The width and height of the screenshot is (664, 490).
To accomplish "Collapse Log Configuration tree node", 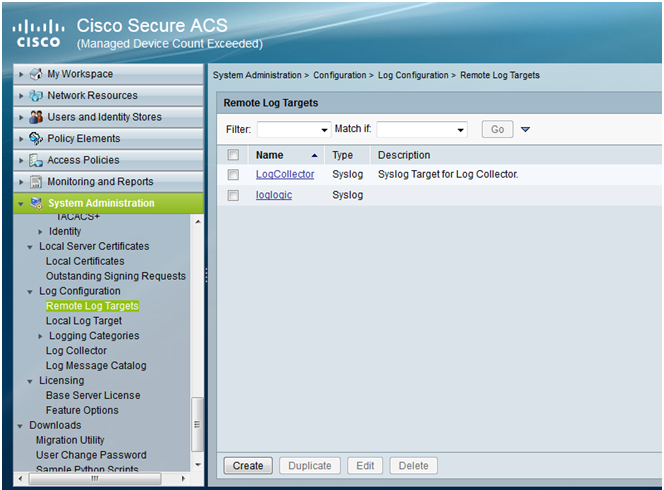I will pos(30,292).
